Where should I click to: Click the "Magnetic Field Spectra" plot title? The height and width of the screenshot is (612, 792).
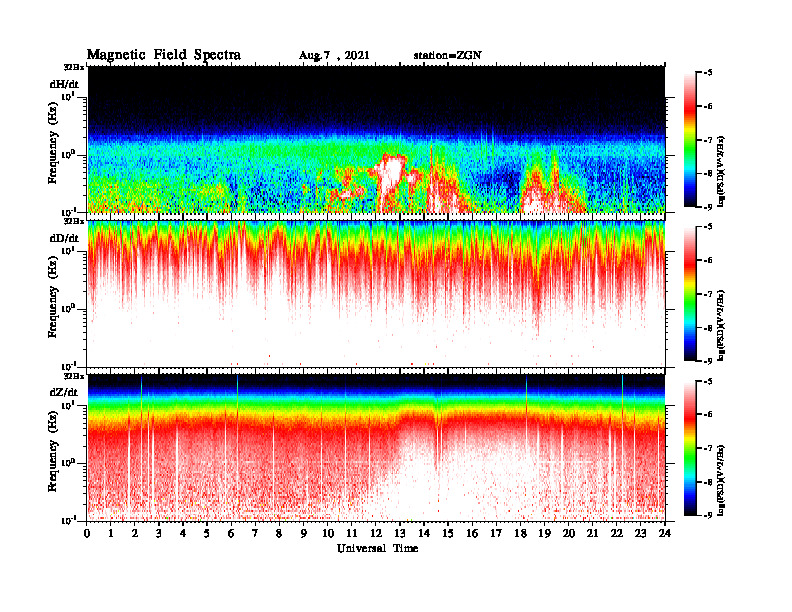[x=164, y=55]
